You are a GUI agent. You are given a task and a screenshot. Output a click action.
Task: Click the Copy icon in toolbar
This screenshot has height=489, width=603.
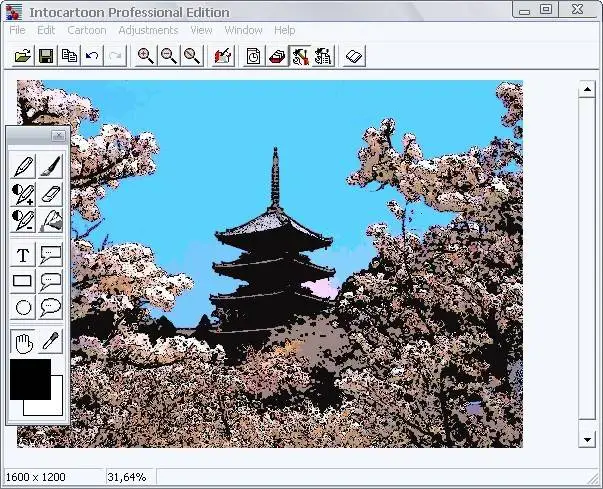point(69,56)
